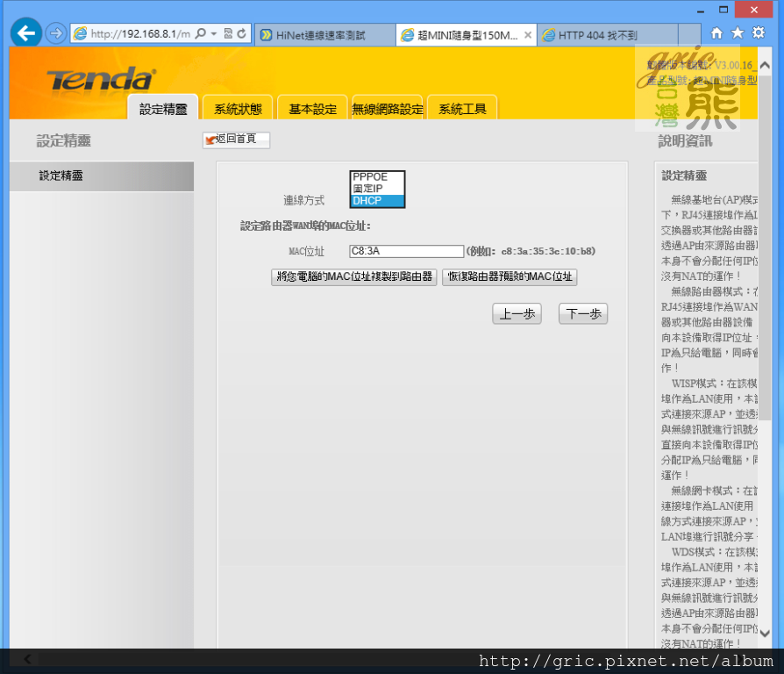Click the page scrollbar down arrow
The height and width of the screenshot is (674, 784).
(x=765, y=633)
